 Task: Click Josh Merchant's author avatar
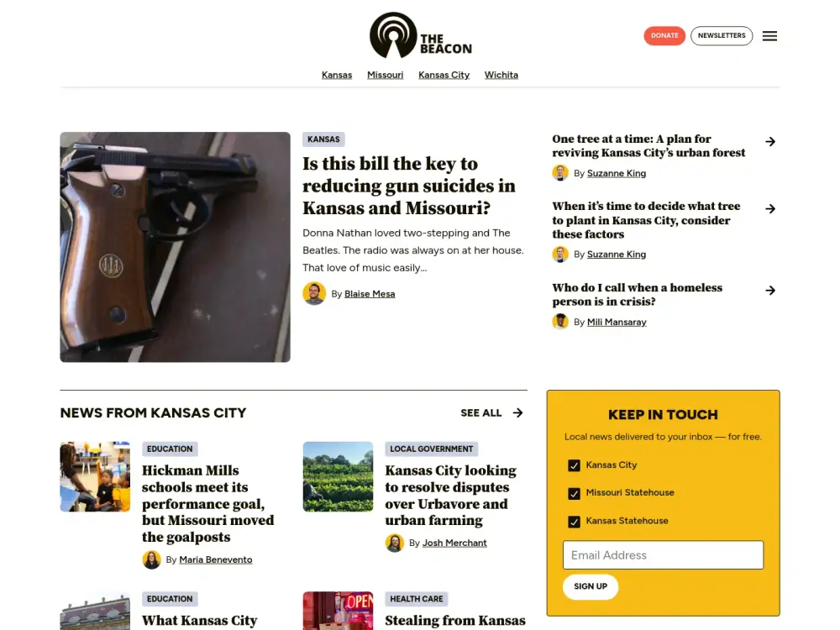click(394, 543)
